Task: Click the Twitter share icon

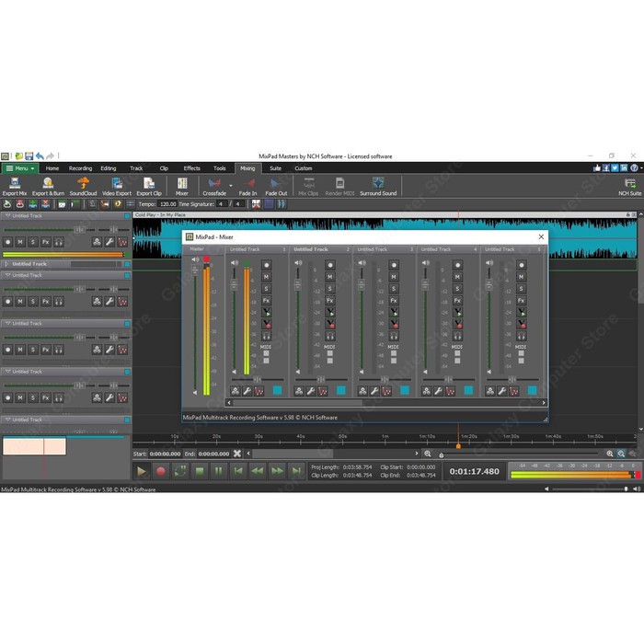Action: point(615,167)
